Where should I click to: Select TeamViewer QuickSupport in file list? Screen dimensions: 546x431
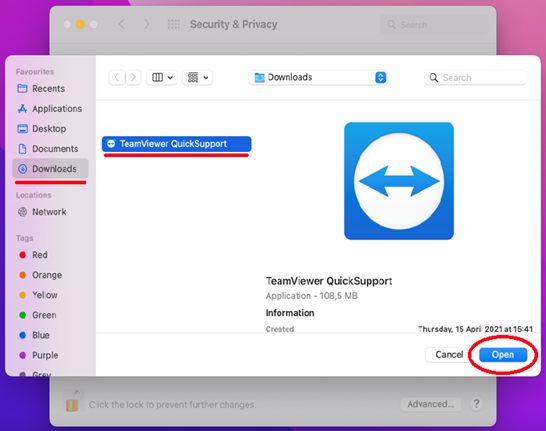[177, 144]
